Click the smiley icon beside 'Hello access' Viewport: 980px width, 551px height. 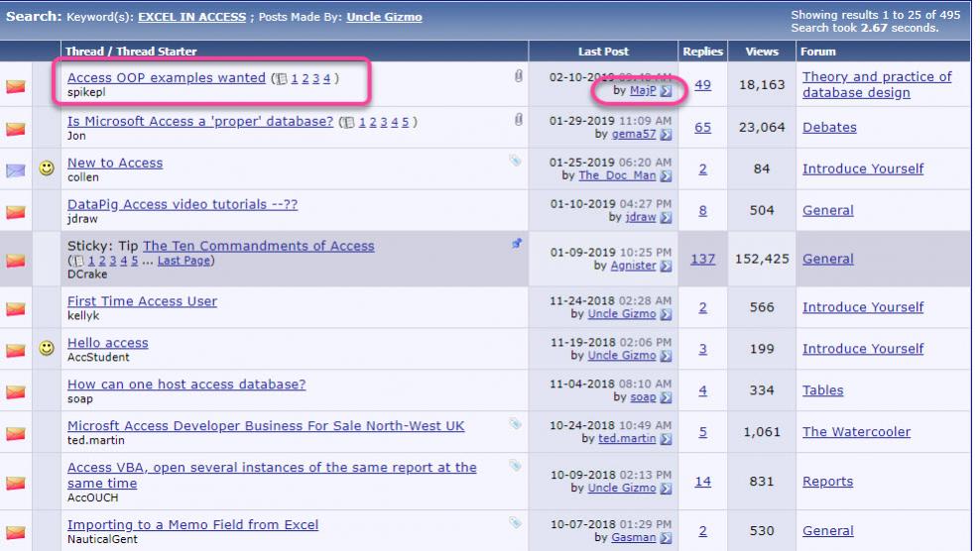pyautogui.click(x=47, y=348)
